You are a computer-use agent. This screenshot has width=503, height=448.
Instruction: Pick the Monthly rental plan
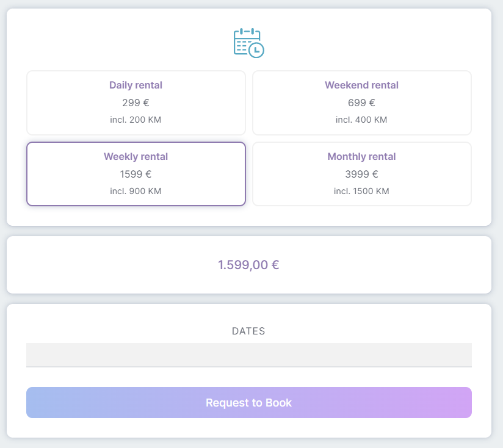[x=362, y=174]
